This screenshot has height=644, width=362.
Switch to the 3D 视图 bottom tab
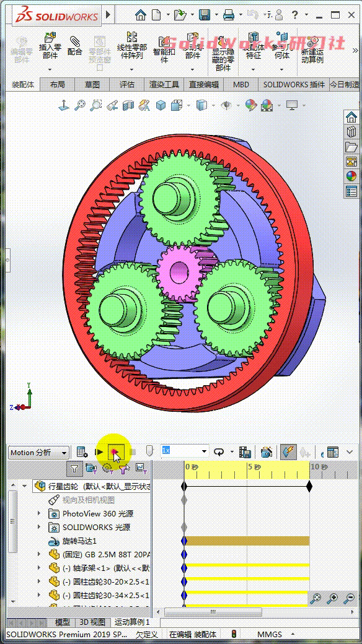[x=92, y=623]
